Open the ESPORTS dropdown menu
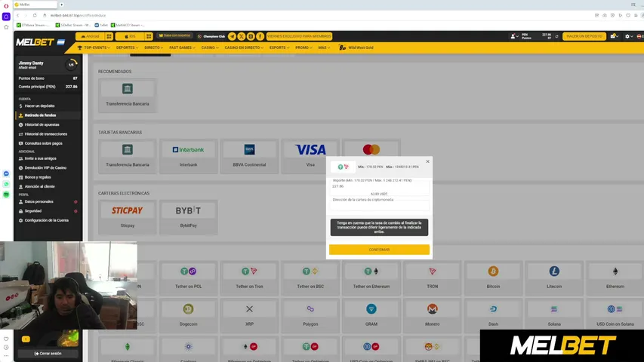 [279, 48]
